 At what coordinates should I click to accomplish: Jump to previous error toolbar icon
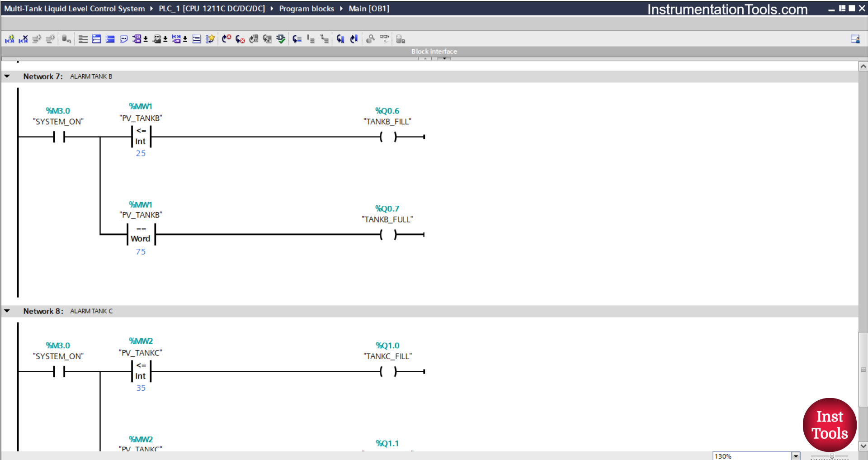pos(240,39)
